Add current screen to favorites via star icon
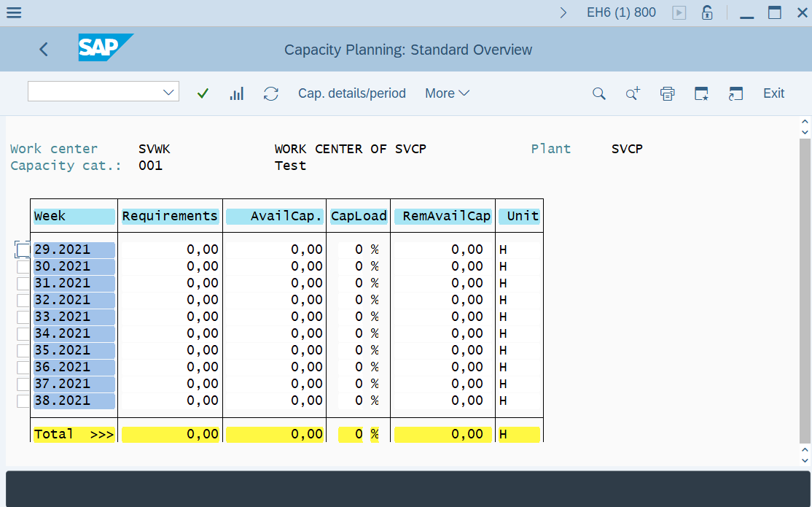 click(700, 93)
